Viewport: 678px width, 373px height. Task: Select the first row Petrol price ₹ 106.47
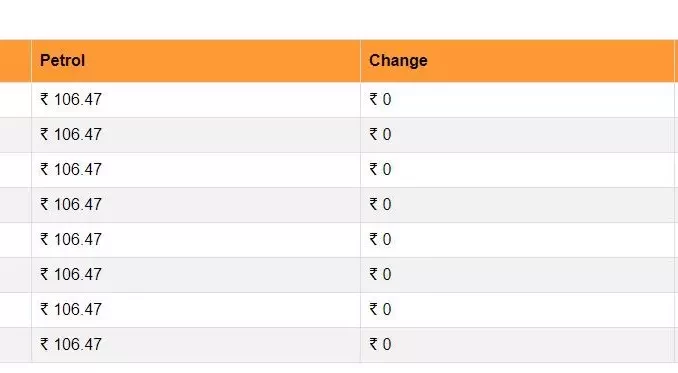[71, 99]
